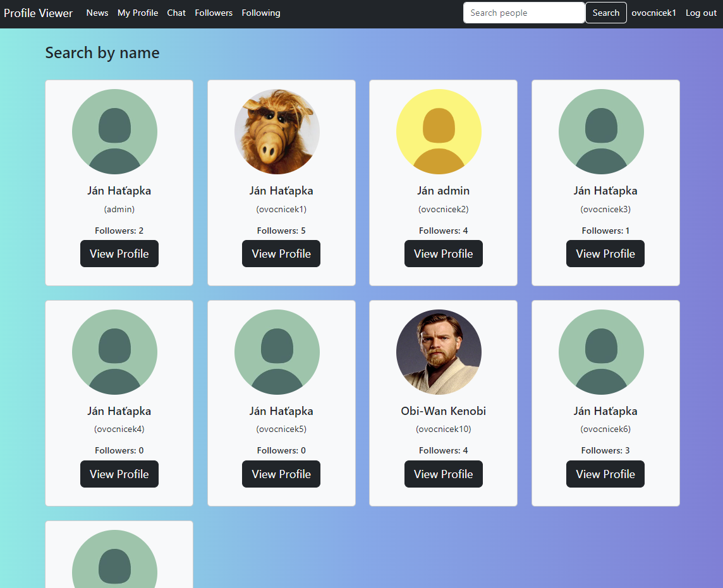Click username text (admin)
Screen dimensions: 723x588
[x=119, y=209]
